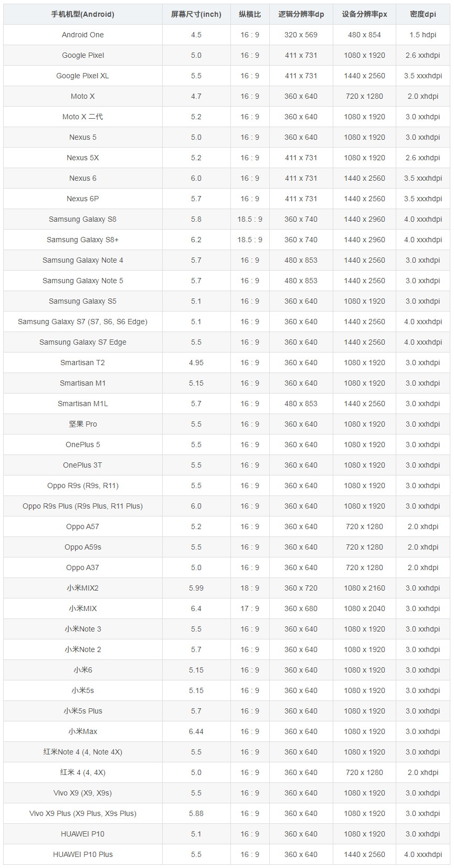Image resolution: width=454 pixels, height=868 pixels.
Task: Select the 小米MIX2 device name cell
Action: click(x=82, y=588)
